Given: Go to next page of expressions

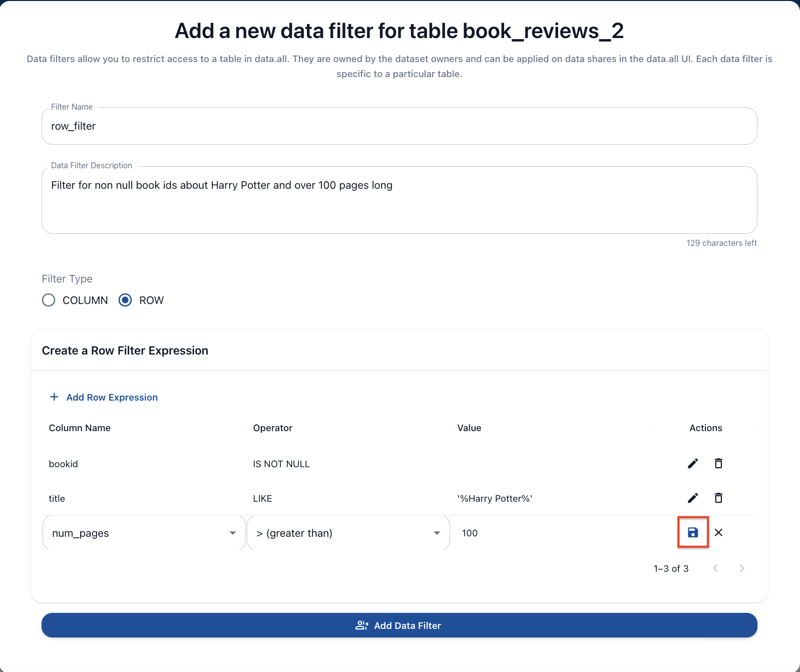Looking at the screenshot, I should click(742, 568).
